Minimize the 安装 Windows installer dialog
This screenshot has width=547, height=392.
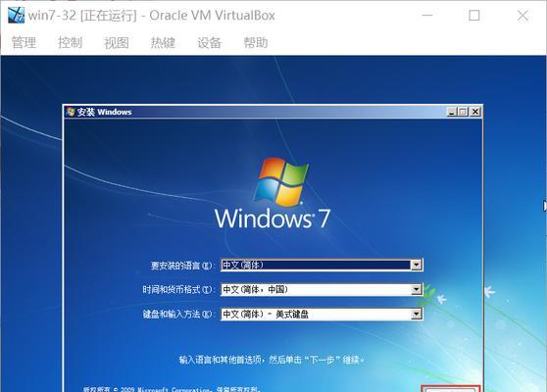point(452,112)
